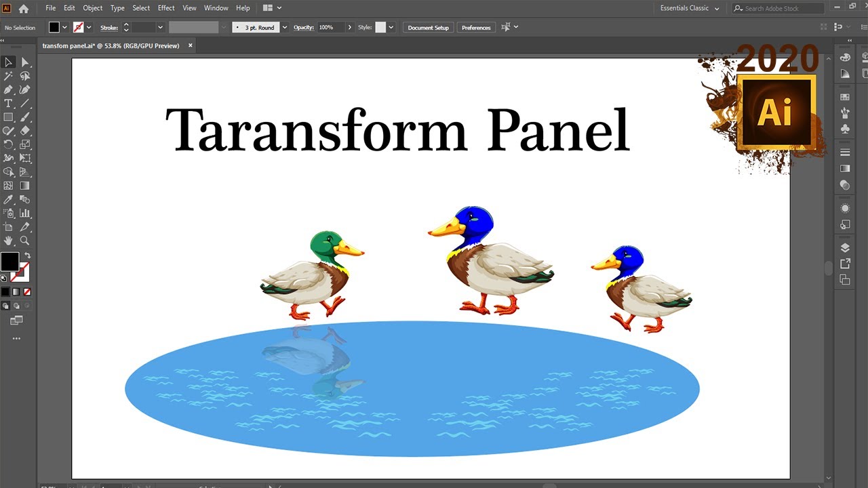Select the Column Graph tool

25,213
